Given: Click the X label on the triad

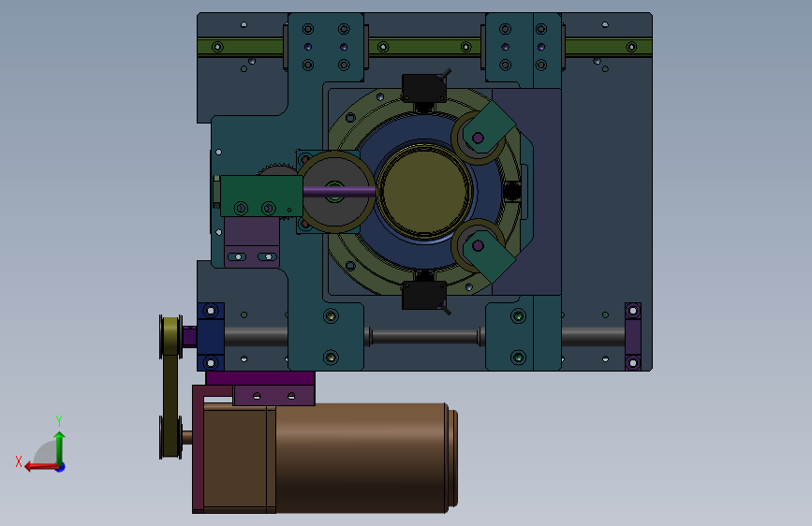Looking at the screenshot, I should [x=19, y=461].
